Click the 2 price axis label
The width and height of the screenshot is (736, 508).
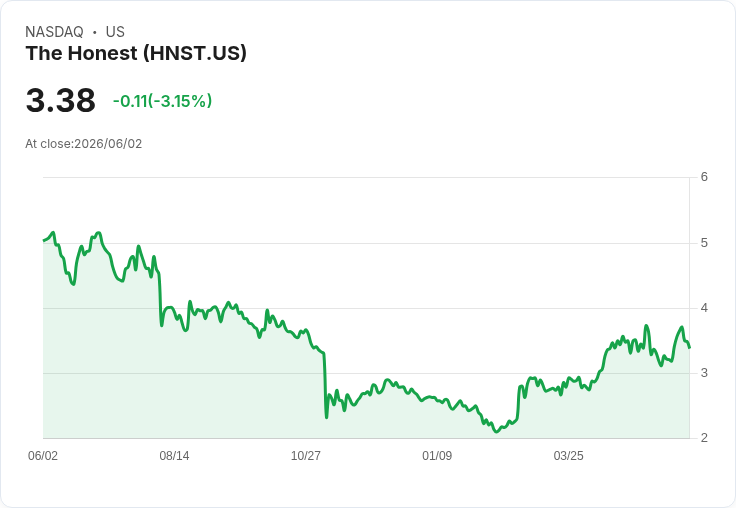click(704, 438)
